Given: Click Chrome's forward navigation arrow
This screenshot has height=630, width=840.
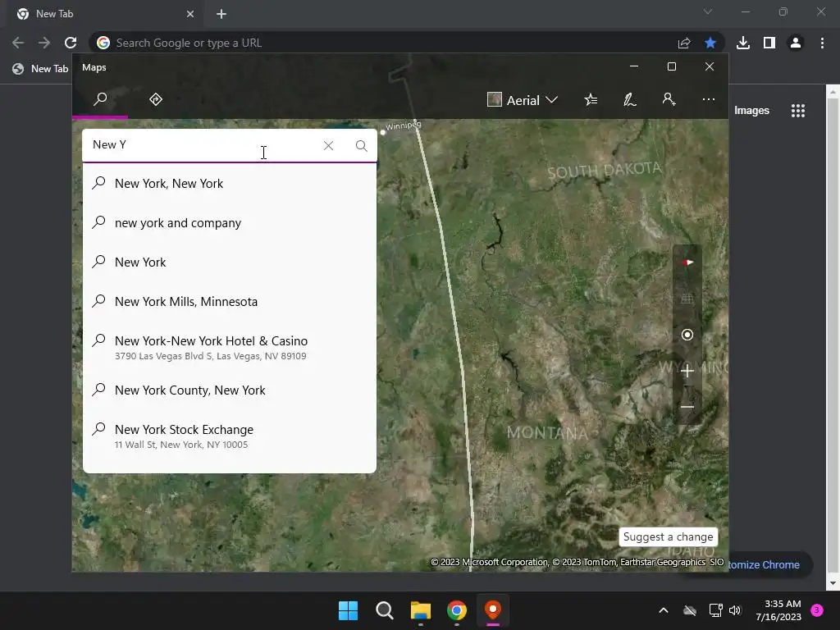Looking at the screenshot, I should point(44,43).
